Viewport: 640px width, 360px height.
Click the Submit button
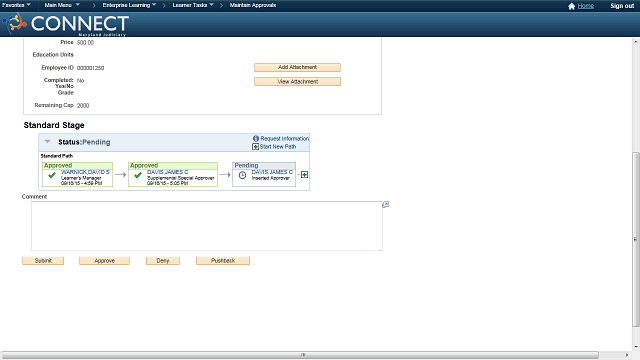43,260
